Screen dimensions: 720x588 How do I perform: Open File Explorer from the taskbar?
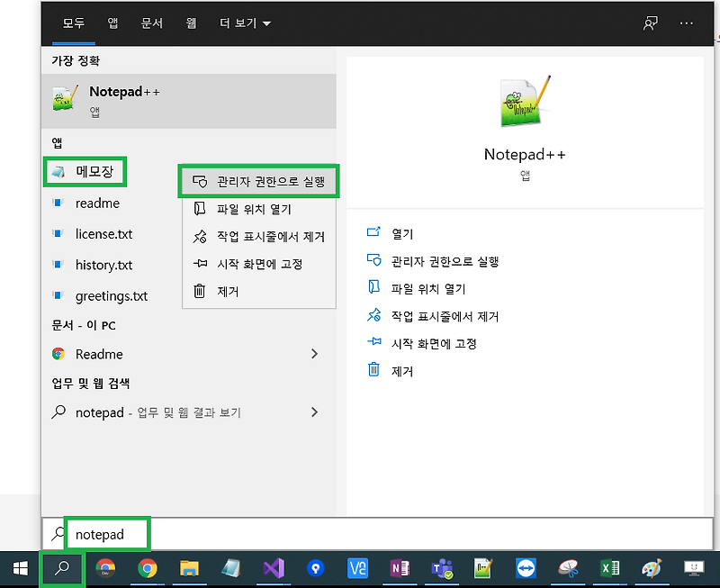tap(190, 568)
